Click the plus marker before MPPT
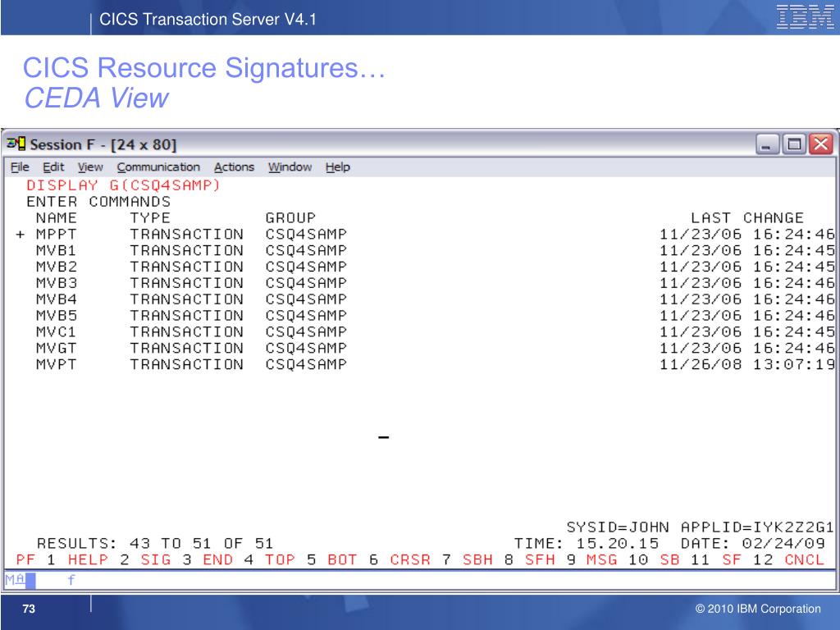Viewport: 840px width, 630px height. [21, 235]
